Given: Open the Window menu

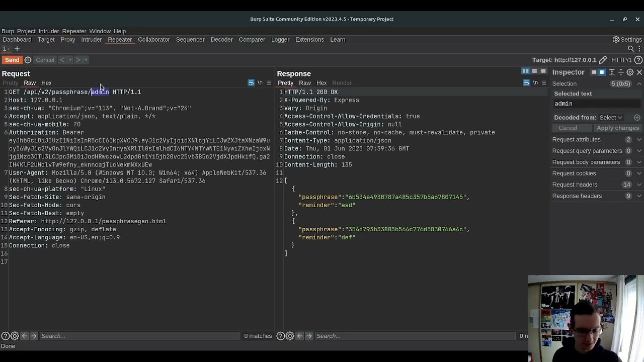Looking at the screenshot, I should [x=100, y=31].
